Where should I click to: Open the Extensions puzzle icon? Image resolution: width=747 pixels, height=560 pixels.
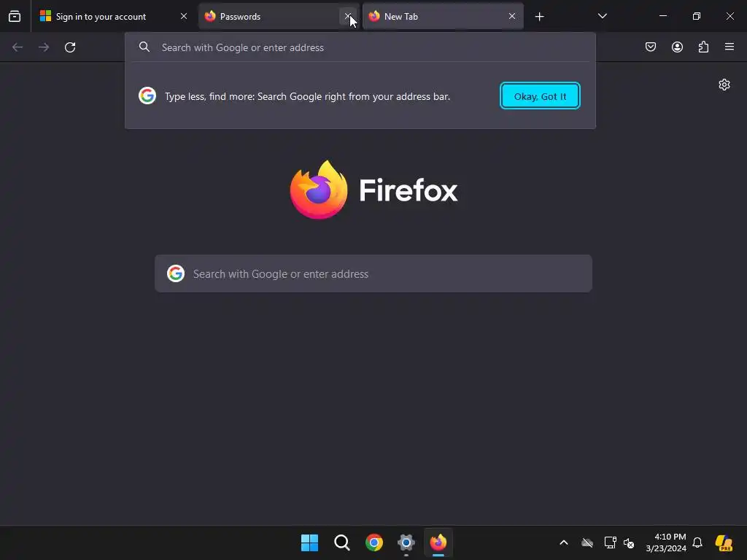(703, 47)
